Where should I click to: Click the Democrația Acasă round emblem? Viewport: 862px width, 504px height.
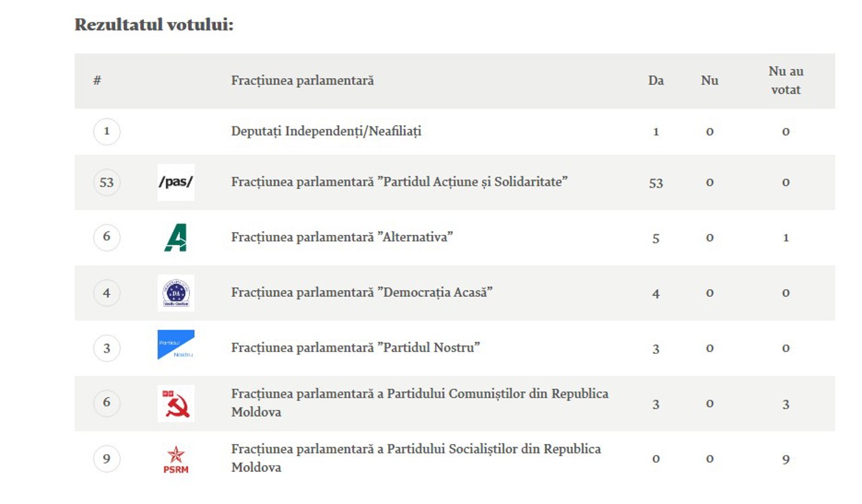[176, 293]
